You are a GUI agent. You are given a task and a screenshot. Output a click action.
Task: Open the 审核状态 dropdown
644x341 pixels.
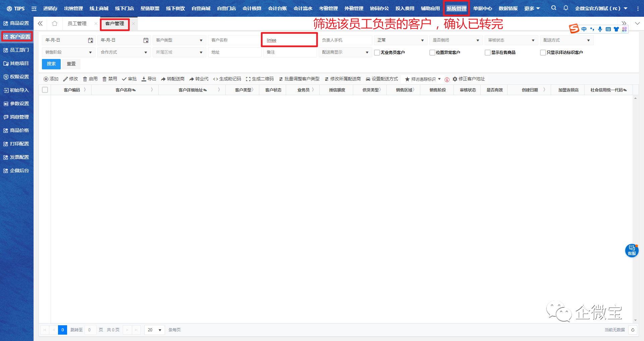pos(511,40)
